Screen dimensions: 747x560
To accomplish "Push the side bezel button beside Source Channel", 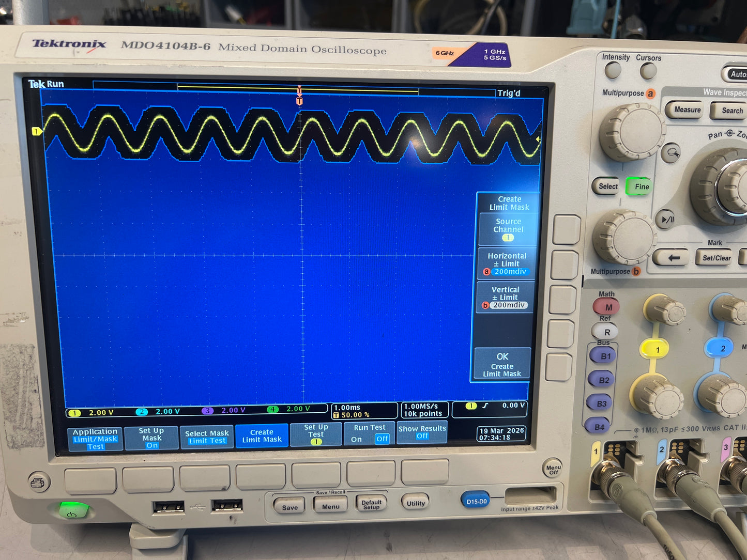I will tap(567, 230).
